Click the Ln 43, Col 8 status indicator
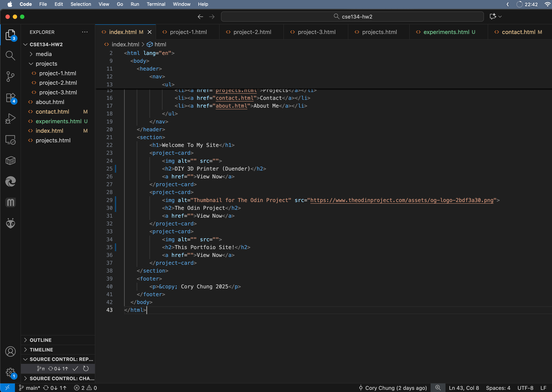Image resolution: width=552 pixels, height=392 pixels. tap(463, 387)
